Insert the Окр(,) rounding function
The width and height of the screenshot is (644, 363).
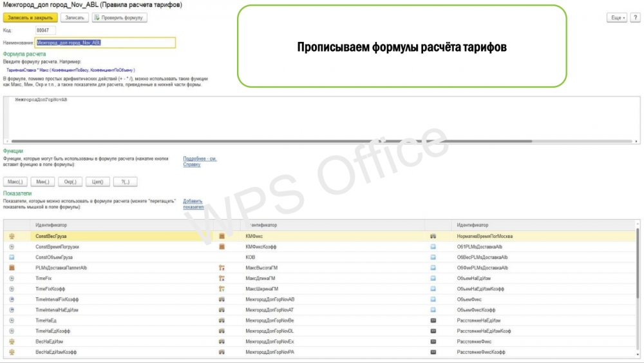coord(70,182)
